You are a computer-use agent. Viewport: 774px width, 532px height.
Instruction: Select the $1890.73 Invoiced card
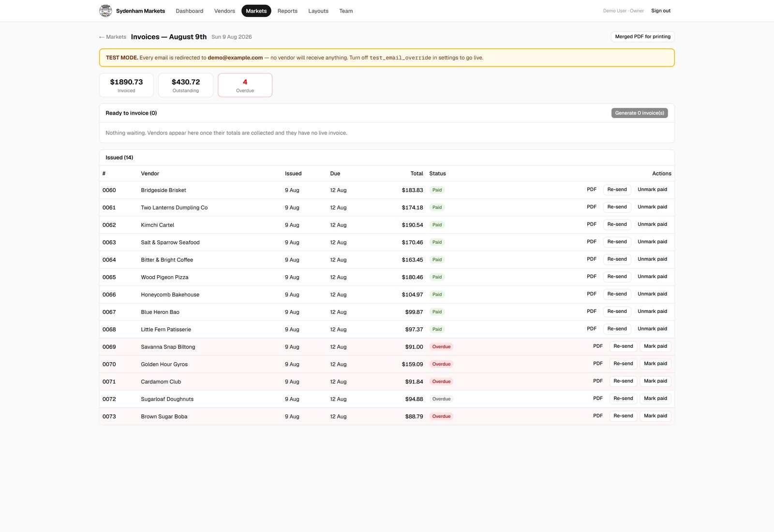(126, 85)
